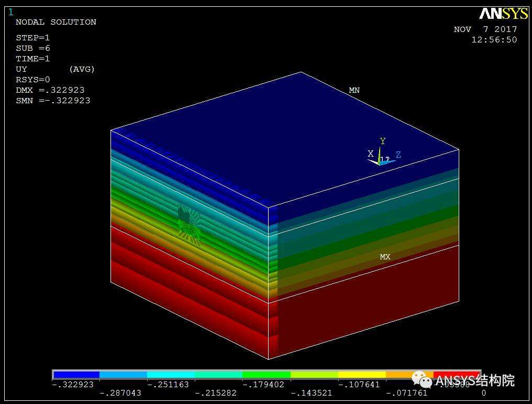Click the legend value '-.071761'
The width and height of the screenshot is (532, 404).
coord(407,393)
